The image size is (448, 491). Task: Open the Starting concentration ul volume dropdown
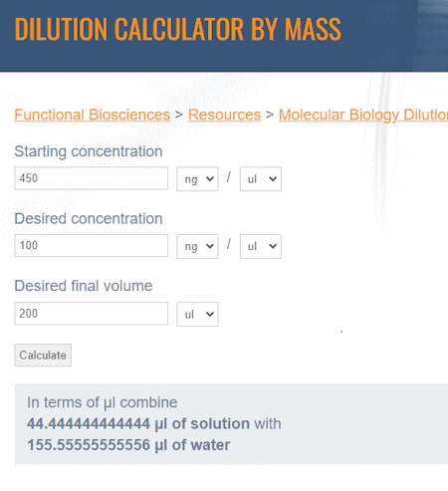(261, 179)
